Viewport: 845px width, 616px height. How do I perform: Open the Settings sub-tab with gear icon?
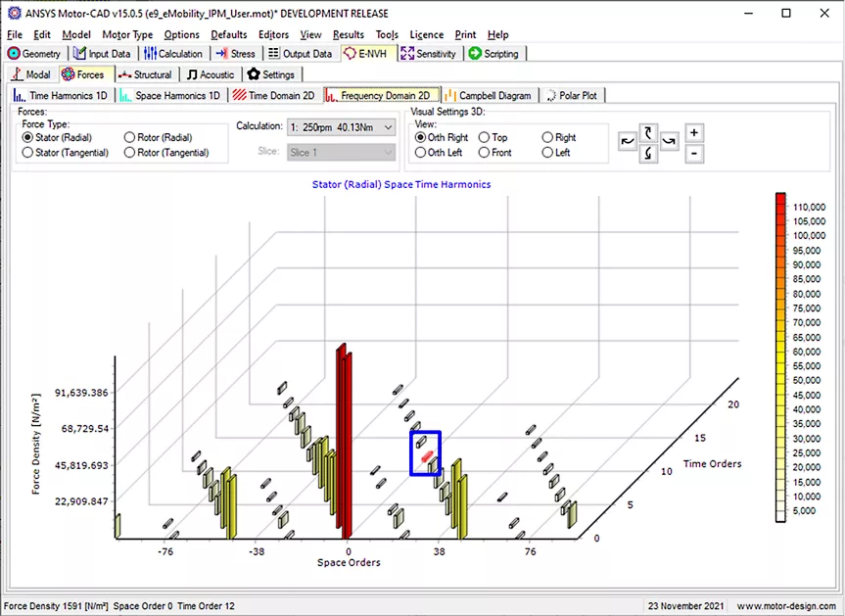click(x=270, y=74)
